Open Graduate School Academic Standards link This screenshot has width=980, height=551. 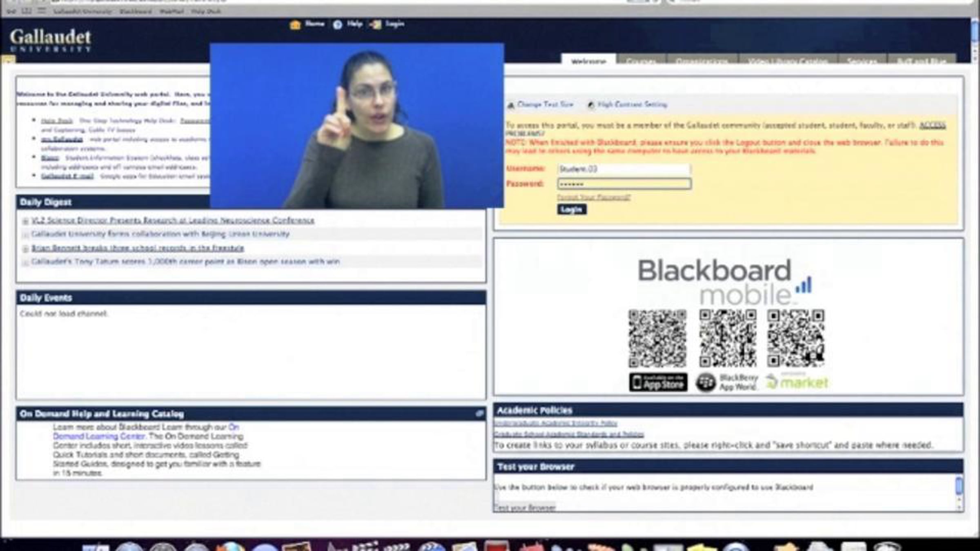[x=569, y=434]
